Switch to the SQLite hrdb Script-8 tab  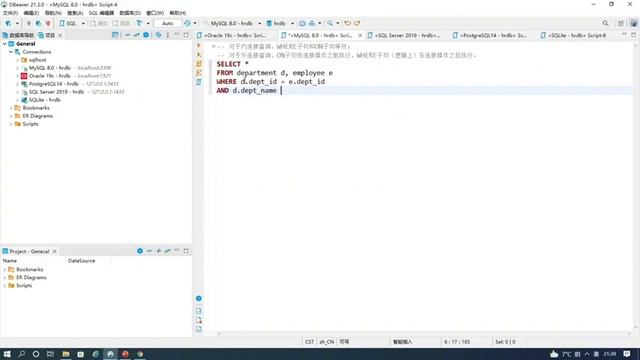pyautogui.click(x=573, y=36)
